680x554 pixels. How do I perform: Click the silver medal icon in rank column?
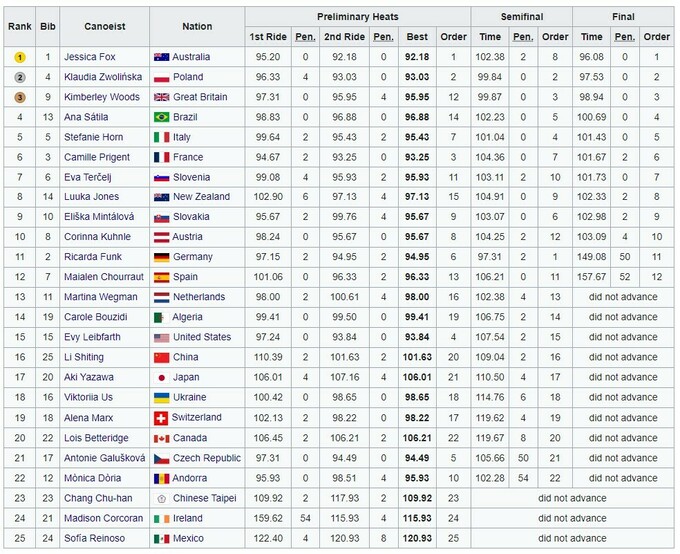tap(18, 77)
